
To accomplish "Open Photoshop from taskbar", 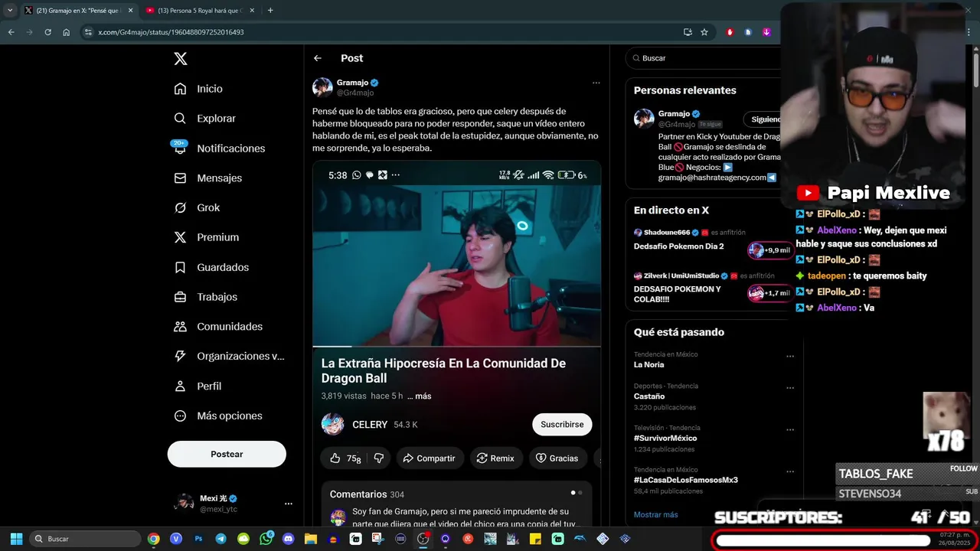I will [x=199, y=539].
